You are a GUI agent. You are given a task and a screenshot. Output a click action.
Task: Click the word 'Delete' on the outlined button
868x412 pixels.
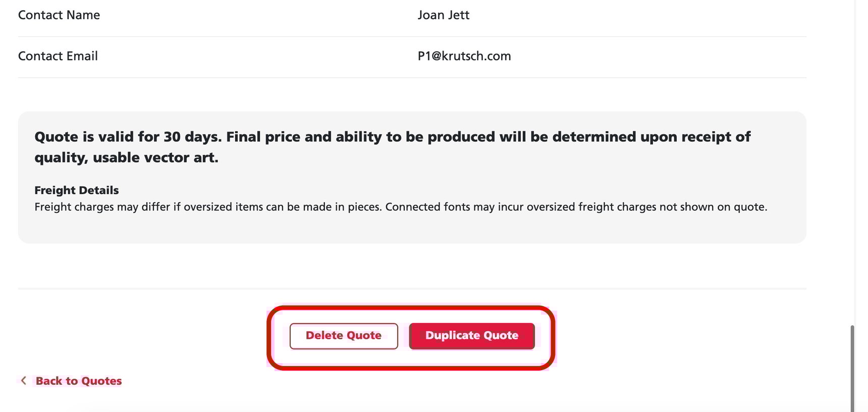click(324, 336)
